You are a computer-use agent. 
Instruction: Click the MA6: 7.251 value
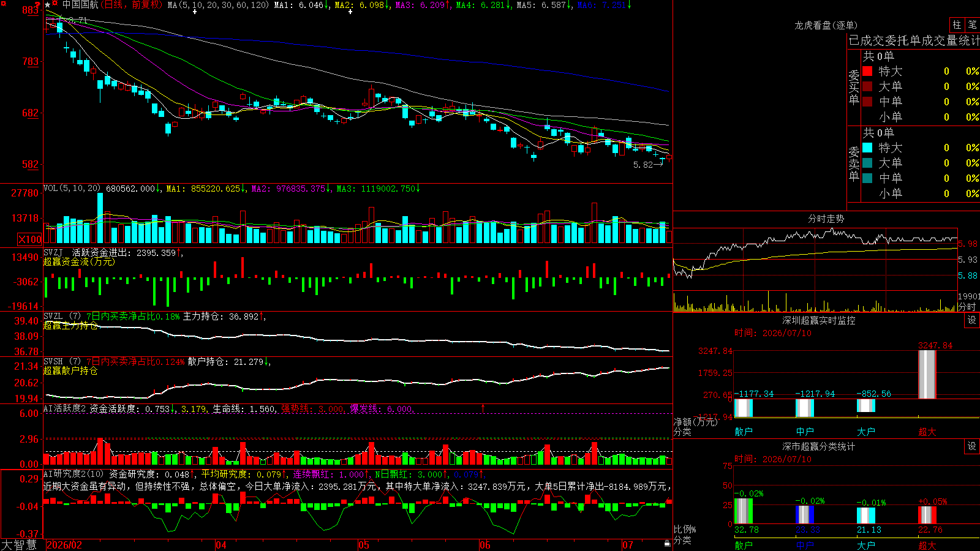click(x=605, y=5)
